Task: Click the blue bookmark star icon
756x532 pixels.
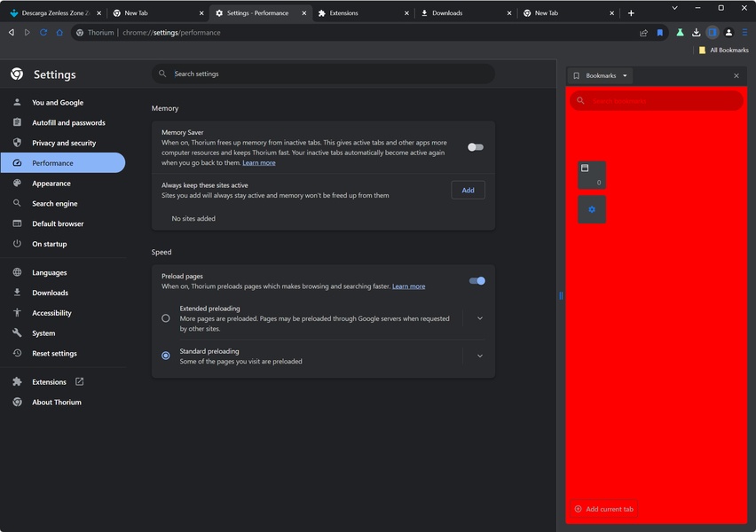Action: tap(660, 33)
